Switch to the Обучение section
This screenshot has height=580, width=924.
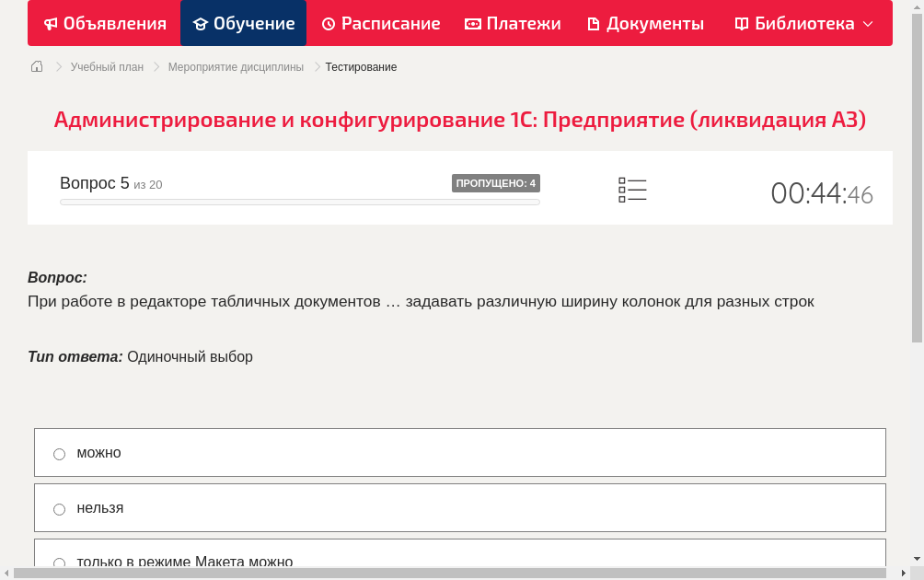pos(243,23)
